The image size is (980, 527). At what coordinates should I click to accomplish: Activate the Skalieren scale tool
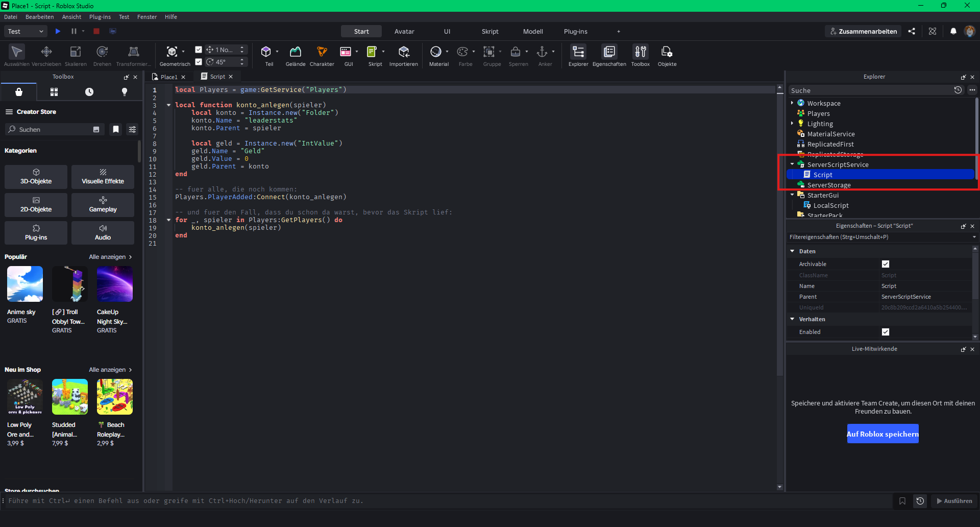tap(76, 55)
